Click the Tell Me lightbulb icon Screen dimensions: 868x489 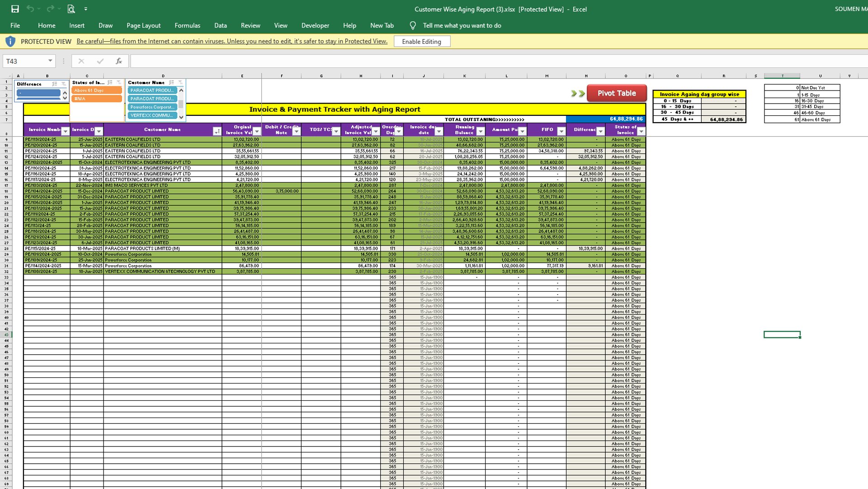(412, 26)
